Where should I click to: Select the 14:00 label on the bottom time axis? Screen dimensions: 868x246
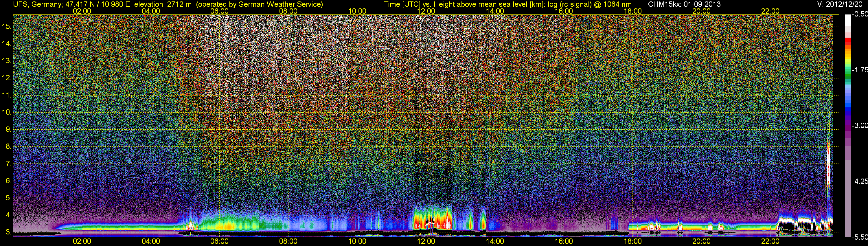point(495,241)
